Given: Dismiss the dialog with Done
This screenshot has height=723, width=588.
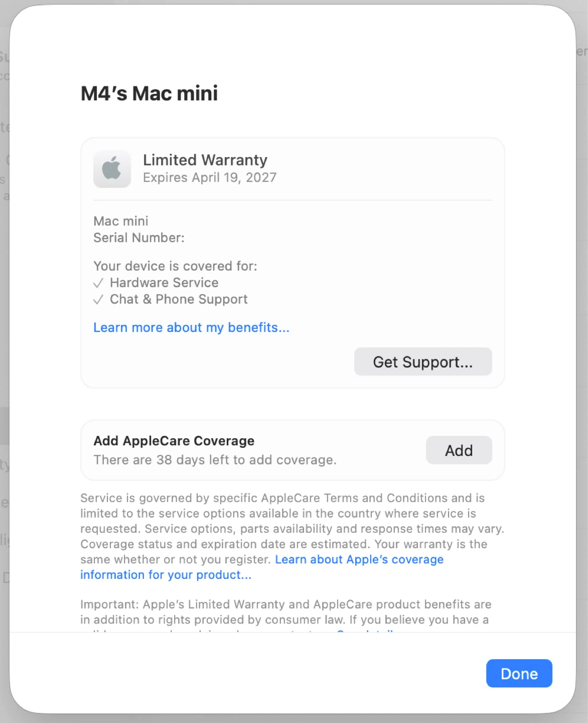Looking at the screenshot, I should click(x=519, y=673).
